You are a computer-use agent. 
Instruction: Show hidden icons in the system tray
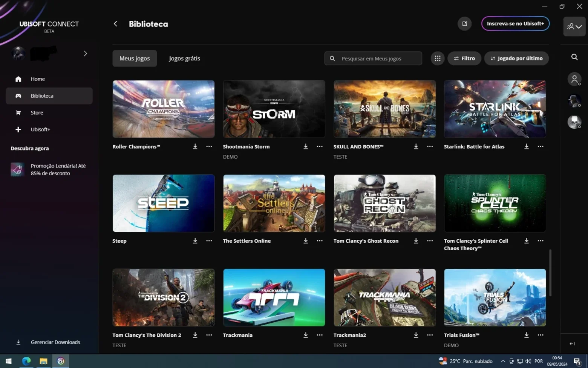(503, 361)
